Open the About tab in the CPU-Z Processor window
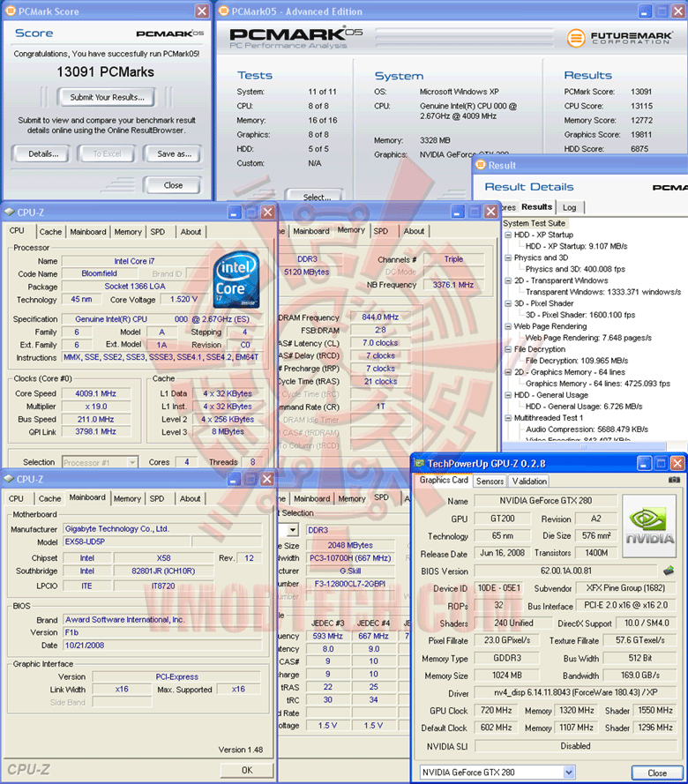The width and height of the screenshot is (688, 784). coord(191,232)
